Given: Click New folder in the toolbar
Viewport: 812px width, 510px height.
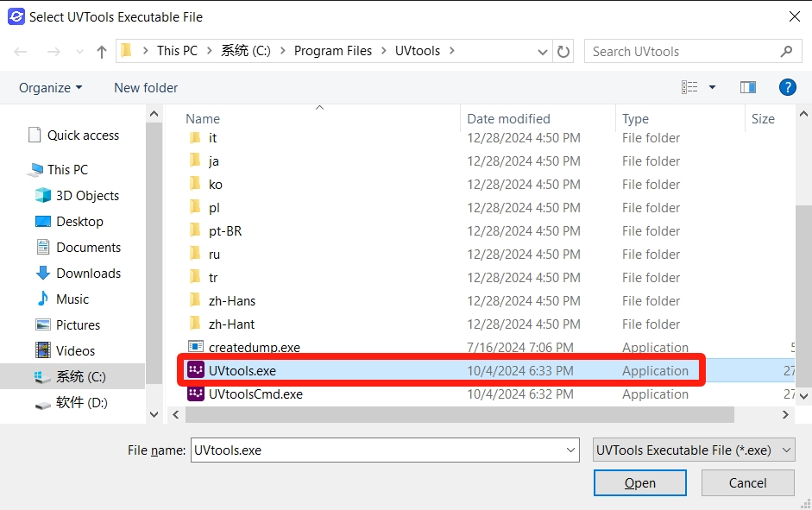Looking at the screenshot, I should click(x=146, y=88).
